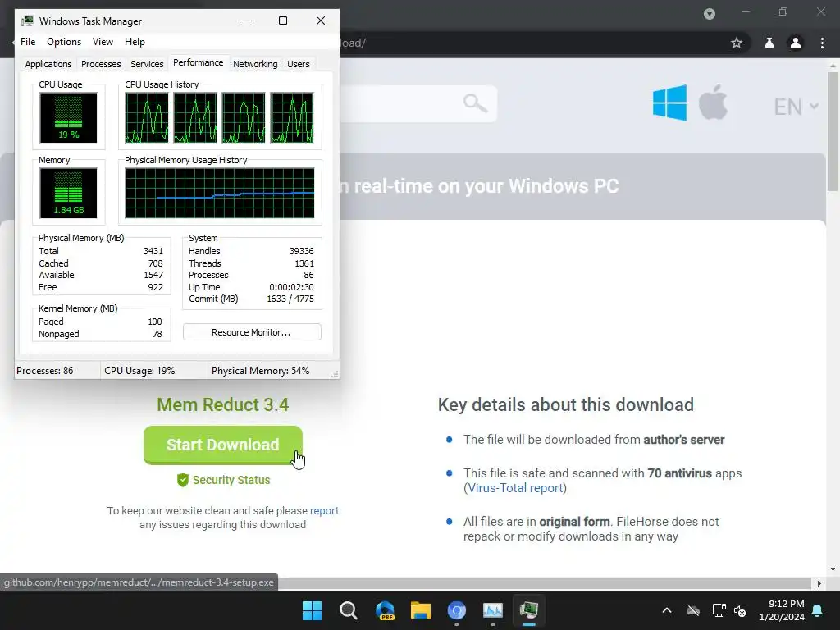Click the Physical Memory 54% status entry
The width and height of the screenshot is (840, 630).
tap(260, 371)
